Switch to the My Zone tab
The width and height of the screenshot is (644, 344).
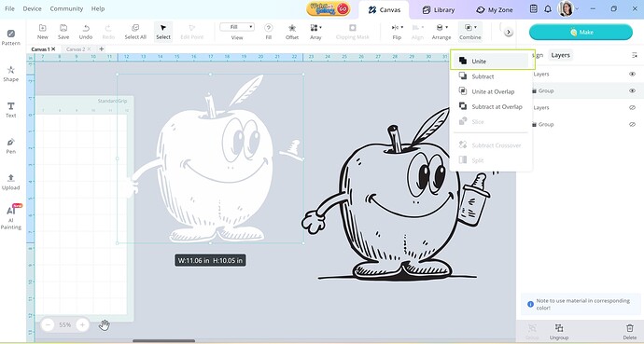tap(494, 10)
